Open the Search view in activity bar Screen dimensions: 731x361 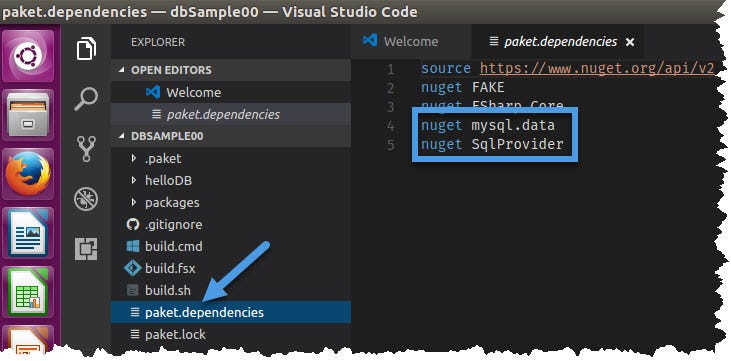(x=86, y=99)
